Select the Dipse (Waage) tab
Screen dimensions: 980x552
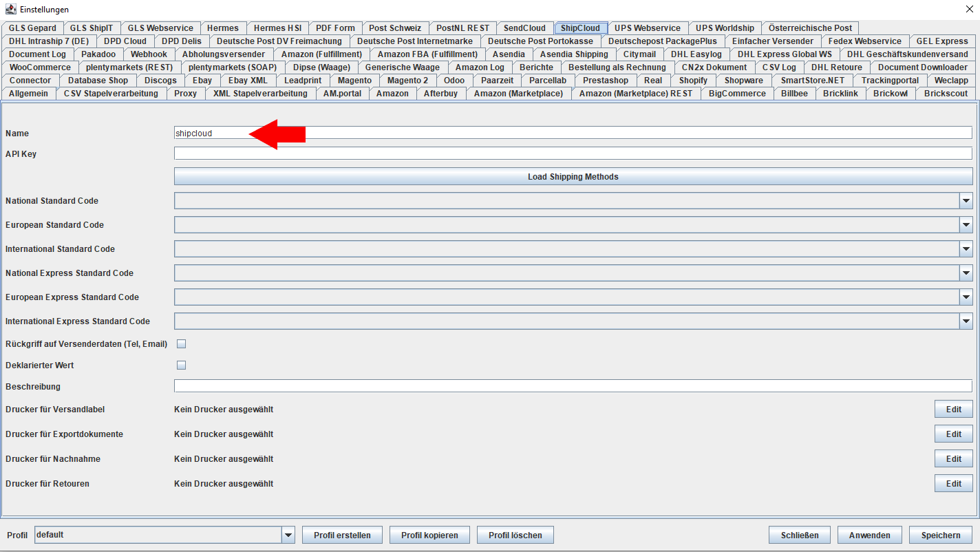321,67
